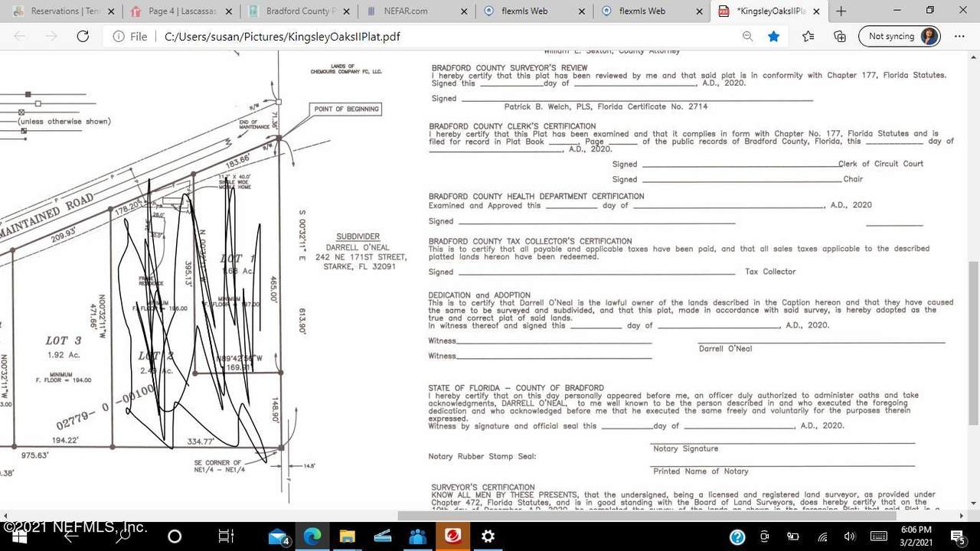
Task: Check the battery status tray icon
Action: (793, 536)
